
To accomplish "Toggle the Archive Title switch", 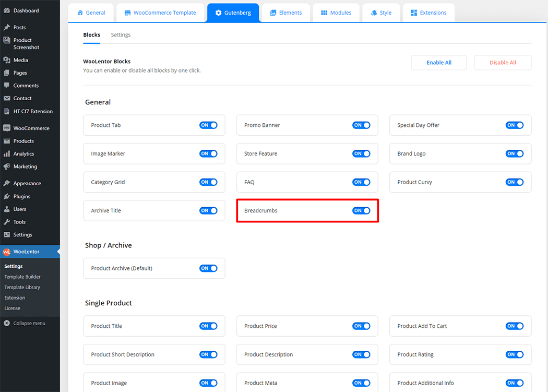I will click(208, 210).
